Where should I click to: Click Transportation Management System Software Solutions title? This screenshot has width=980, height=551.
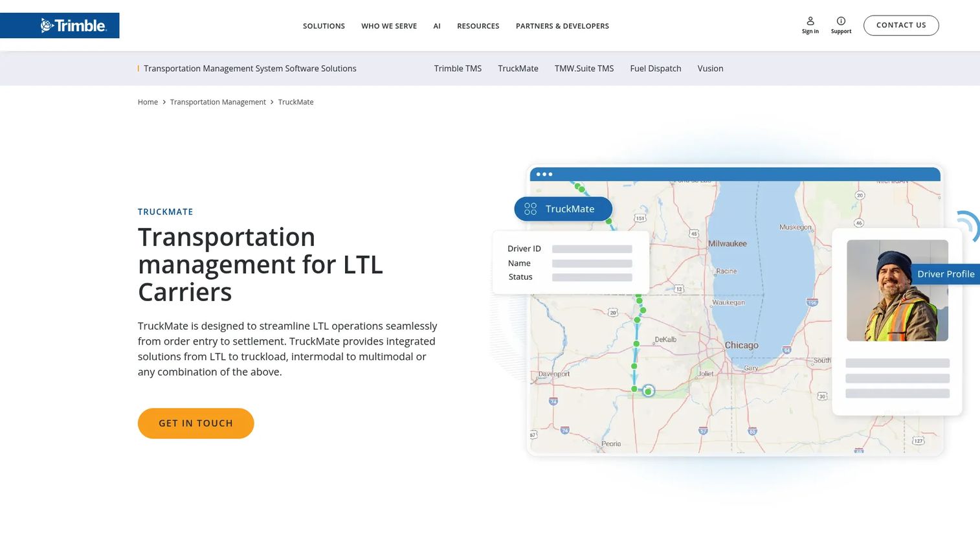click(x=250, y=69)
